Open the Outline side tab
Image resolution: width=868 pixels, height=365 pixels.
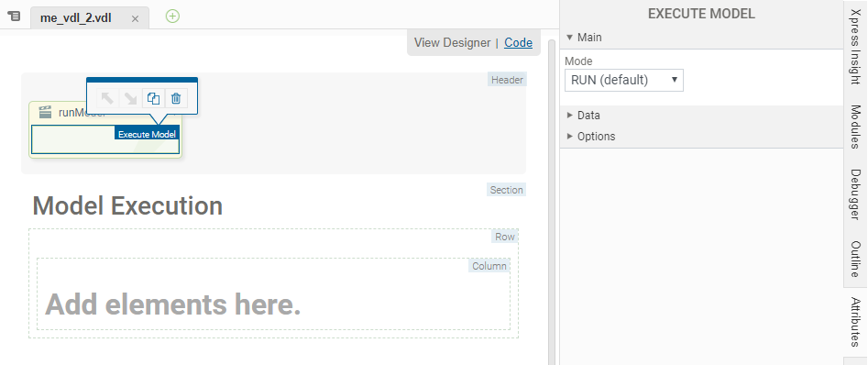click(855, 259)
